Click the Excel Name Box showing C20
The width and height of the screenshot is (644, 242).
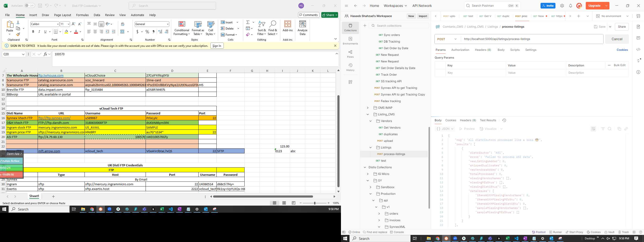[14, 54]
